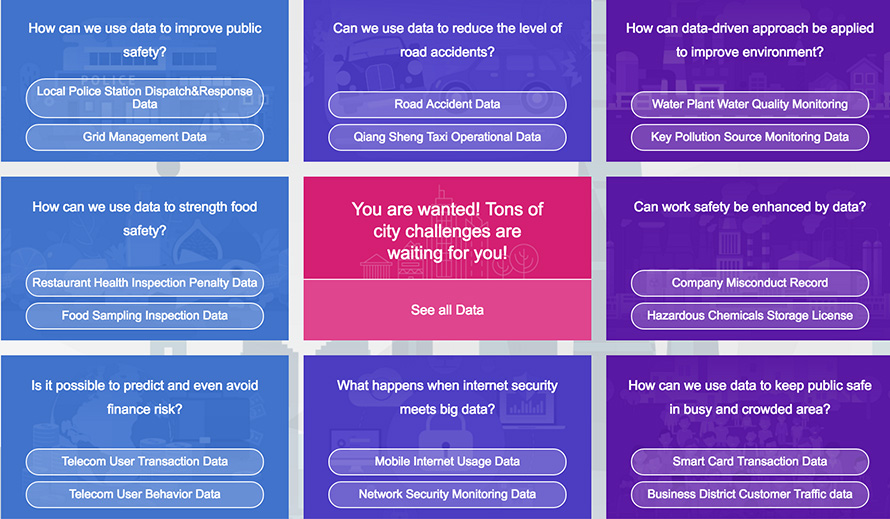This screenshot has width=890, height=519.
Task: Click Business District Customer Traffic data
Action: point(750,494)
